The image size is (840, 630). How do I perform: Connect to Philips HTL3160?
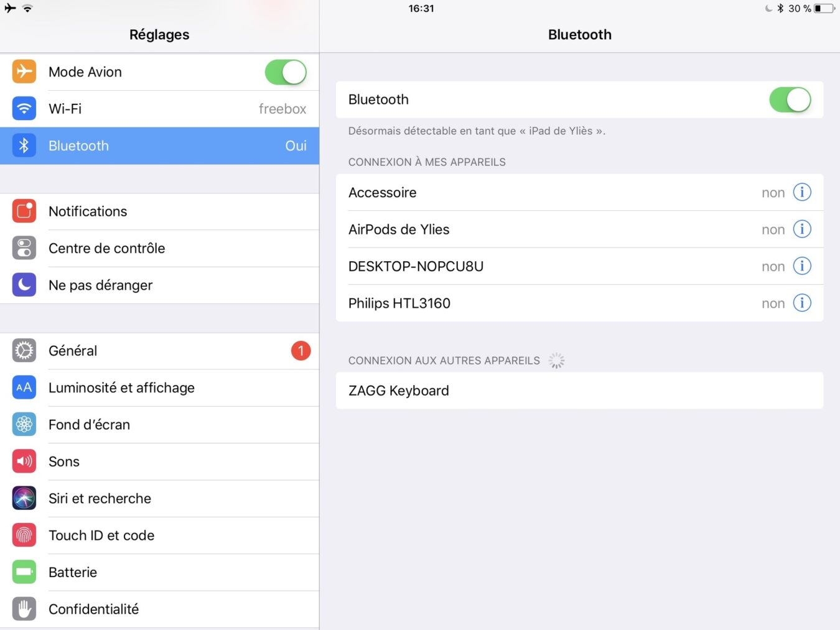[x=399, y=303]
